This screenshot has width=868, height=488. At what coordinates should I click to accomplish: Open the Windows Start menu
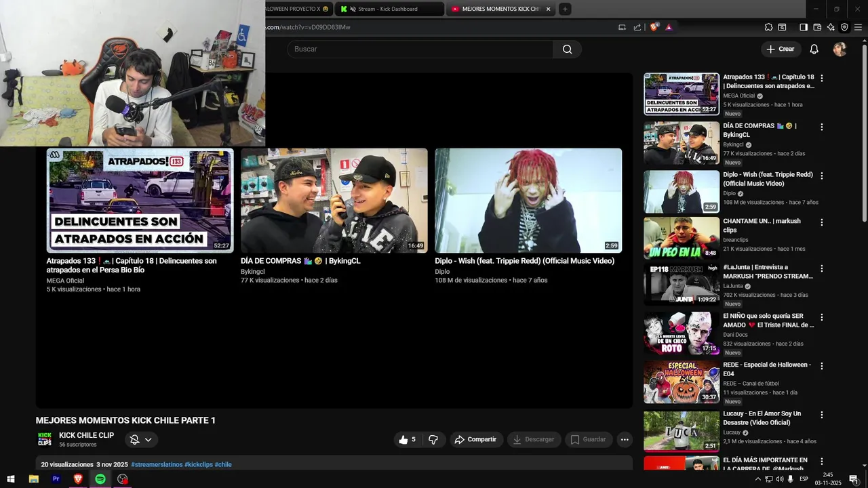click(11, 479)
